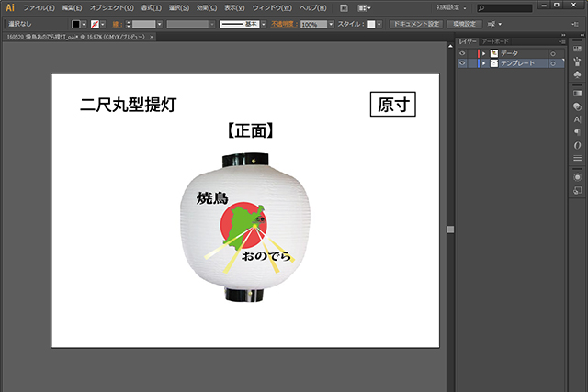Viewport: 588px width, 392px height.
Task: Open the Stroke panel icon
Action: click(x=578, y=158)
